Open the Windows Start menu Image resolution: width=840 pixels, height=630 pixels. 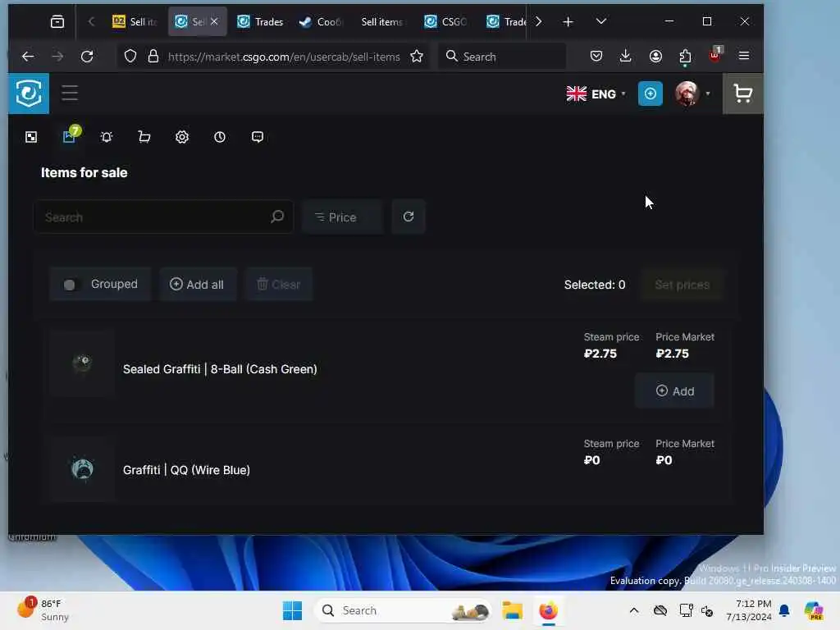(x=292, y=610)
